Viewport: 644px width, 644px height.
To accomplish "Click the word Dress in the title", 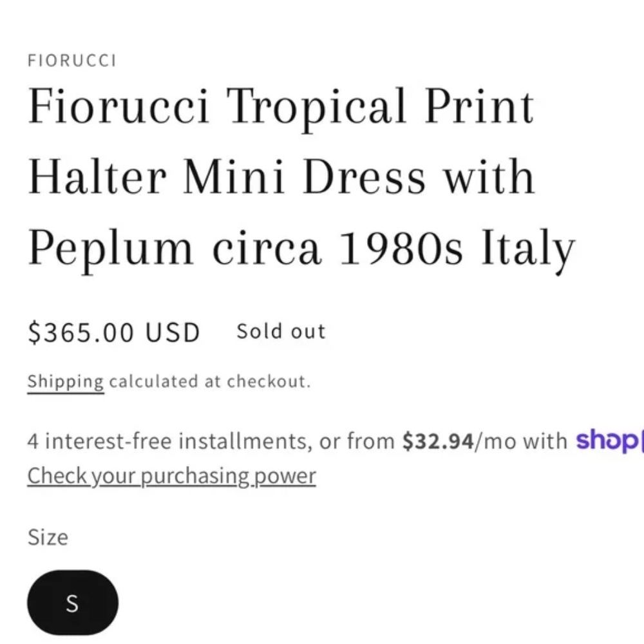I will 364,176.
